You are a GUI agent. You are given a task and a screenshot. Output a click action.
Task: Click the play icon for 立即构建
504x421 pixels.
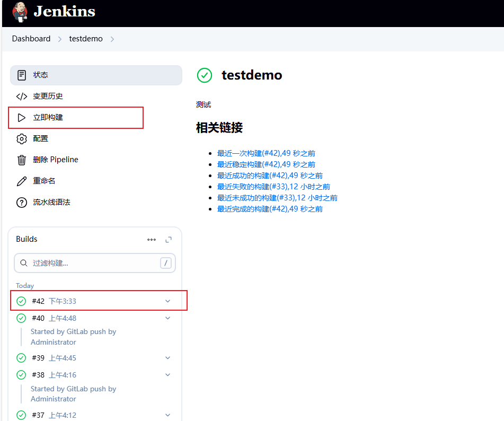click(22, 118)
